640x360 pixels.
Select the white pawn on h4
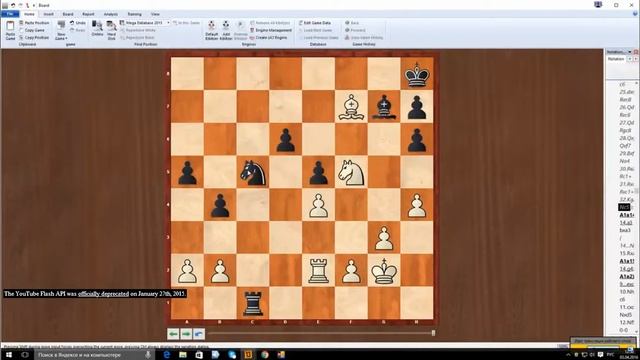[x=417, y=205]
